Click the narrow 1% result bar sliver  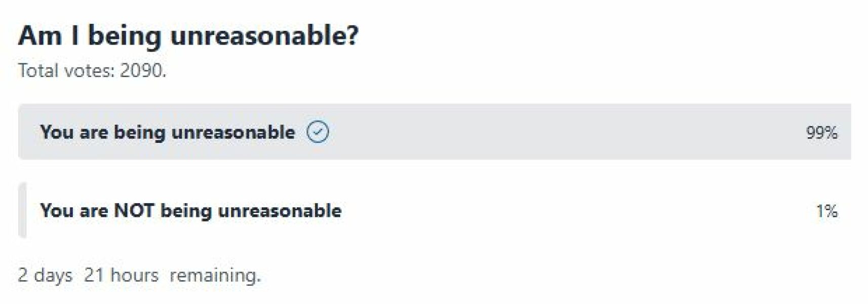coord(22,210)
